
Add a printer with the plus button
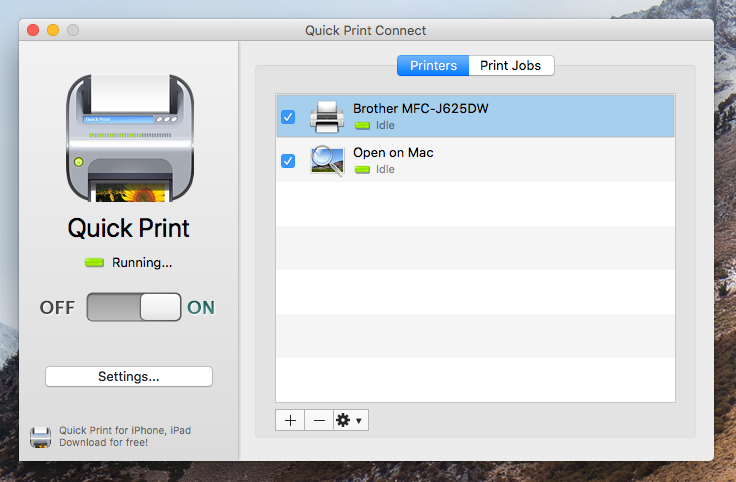[290, 420]
